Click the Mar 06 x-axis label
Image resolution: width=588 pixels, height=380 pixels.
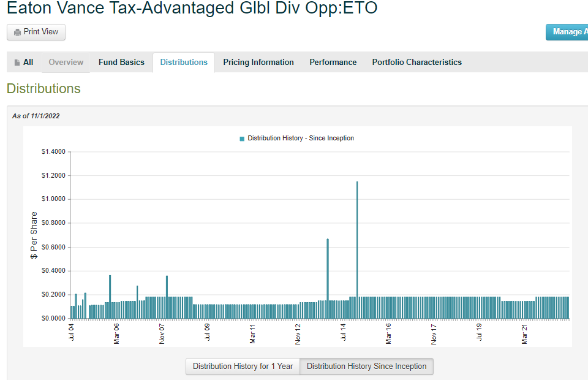[x=116, y=333]
